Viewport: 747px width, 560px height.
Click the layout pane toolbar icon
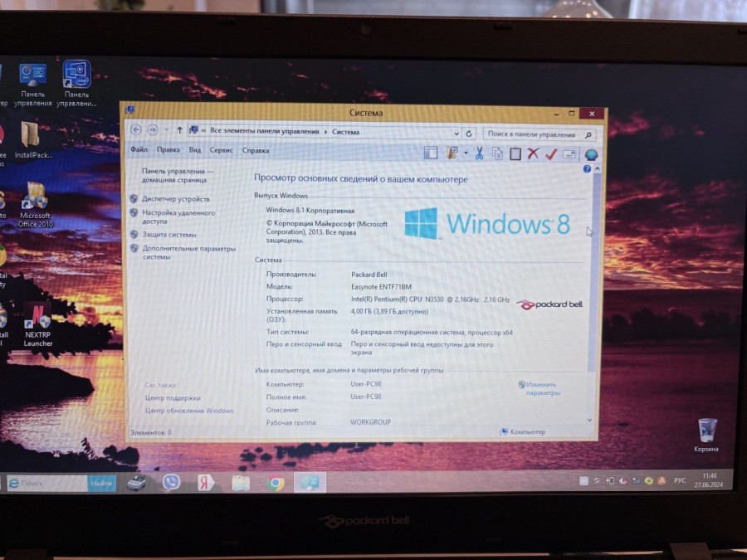[x=431, y=153]
